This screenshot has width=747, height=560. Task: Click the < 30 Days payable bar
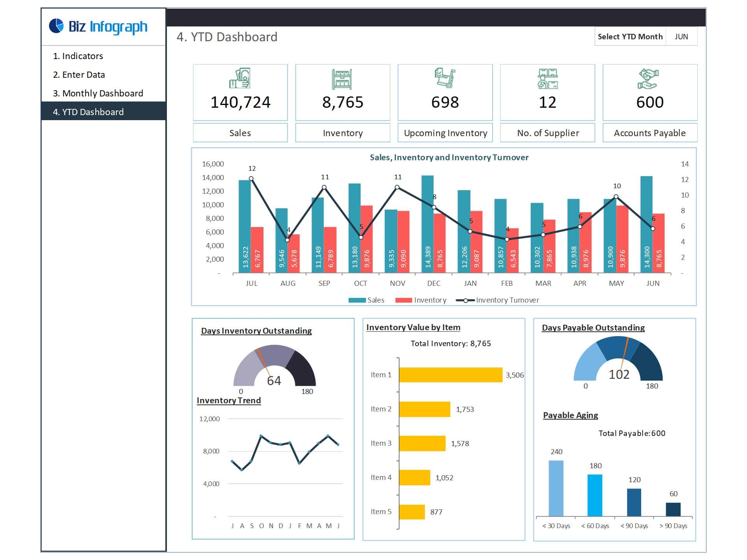pyautogui.click(x=556, y=488)
